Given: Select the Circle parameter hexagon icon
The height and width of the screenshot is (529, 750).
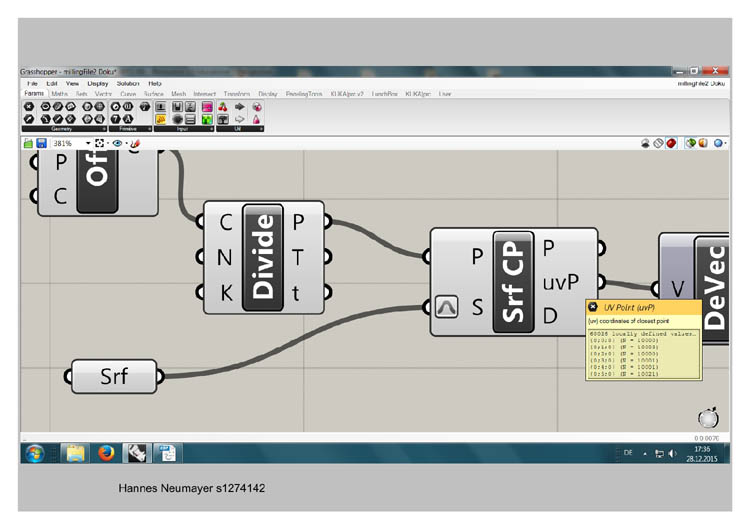Looking at the screenshot, I should [45, 107].
